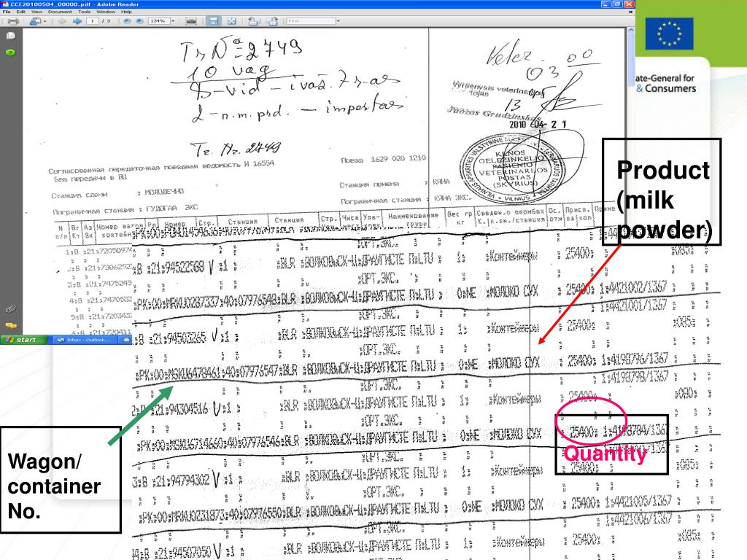Click the zoom percentage field showing 134%
747x560 pixels.
pyautogui.click(x=158, y=21)
